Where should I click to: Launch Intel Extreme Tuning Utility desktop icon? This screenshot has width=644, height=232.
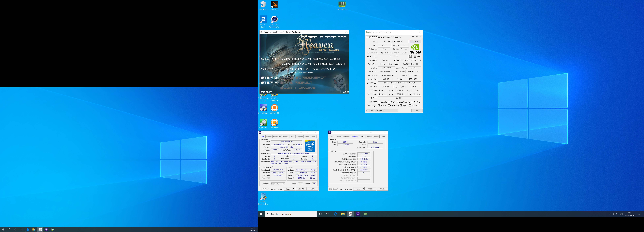coord(263,199)
